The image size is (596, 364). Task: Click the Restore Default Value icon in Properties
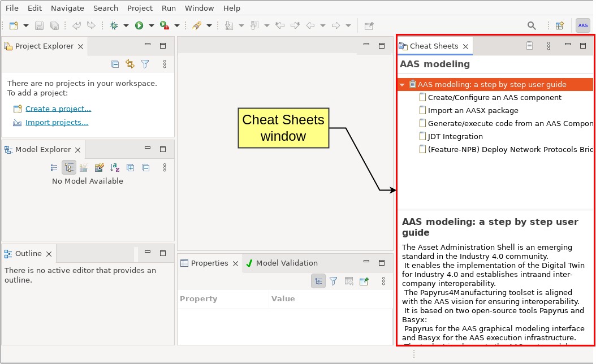click(349, 281)
